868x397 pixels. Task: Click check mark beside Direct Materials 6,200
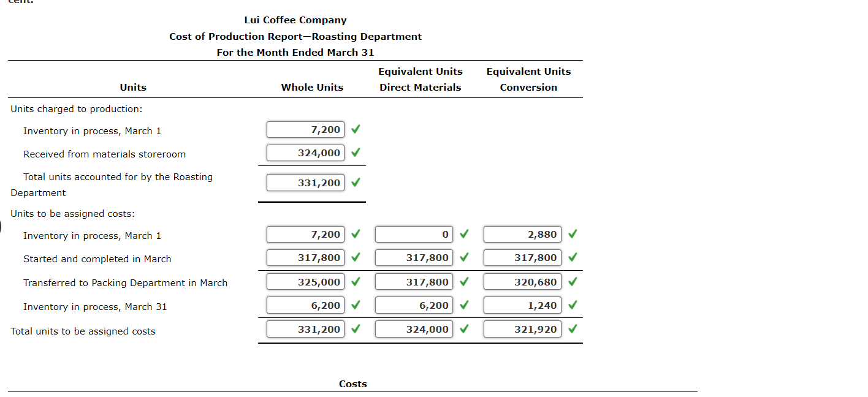coord(464,305)
